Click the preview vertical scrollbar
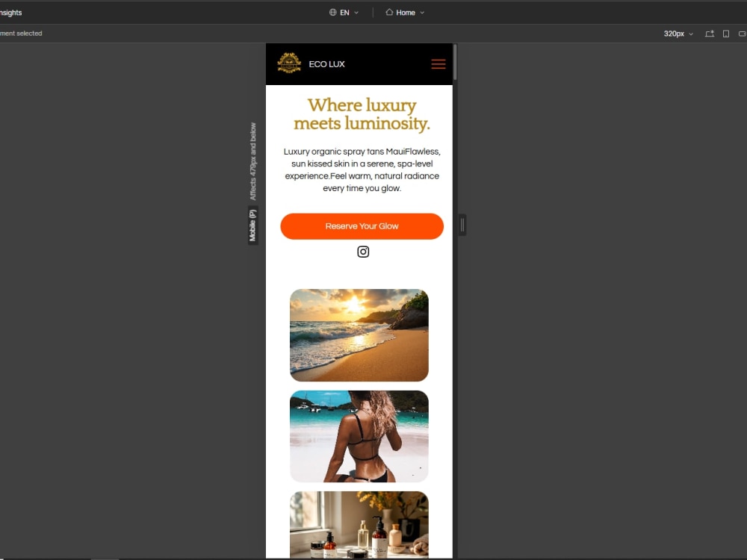 click(x=455, y=63)
